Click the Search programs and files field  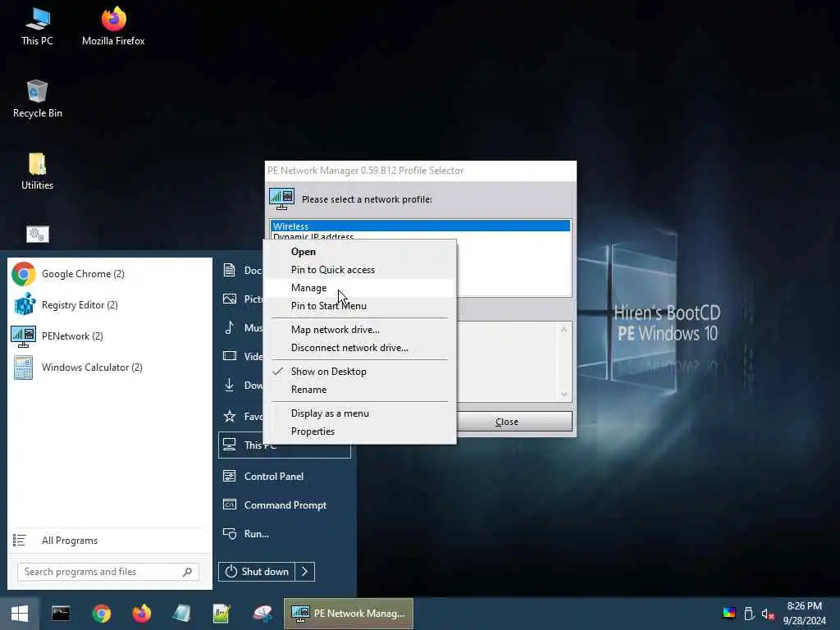pyautogui.click(x=108, y=572)
